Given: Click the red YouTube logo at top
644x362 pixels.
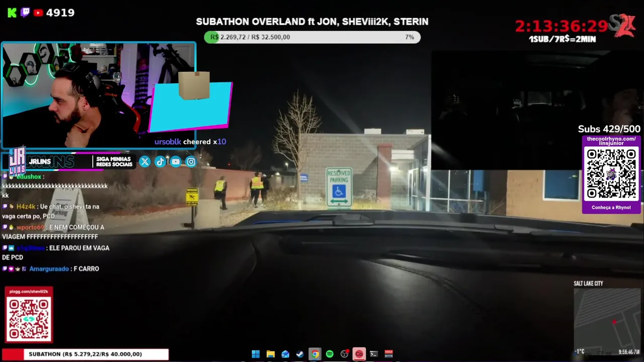Looking at the screenshot, I should 38,13.
